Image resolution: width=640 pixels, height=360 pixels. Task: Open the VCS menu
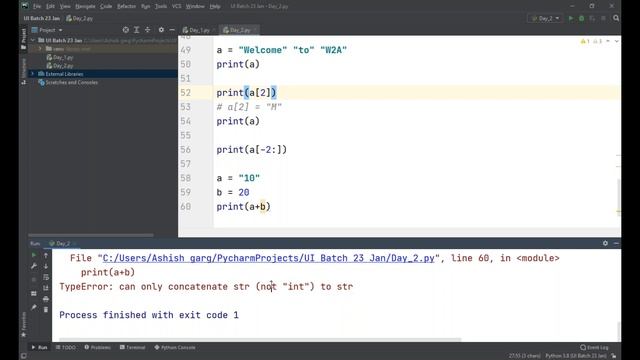click(176, 6)
